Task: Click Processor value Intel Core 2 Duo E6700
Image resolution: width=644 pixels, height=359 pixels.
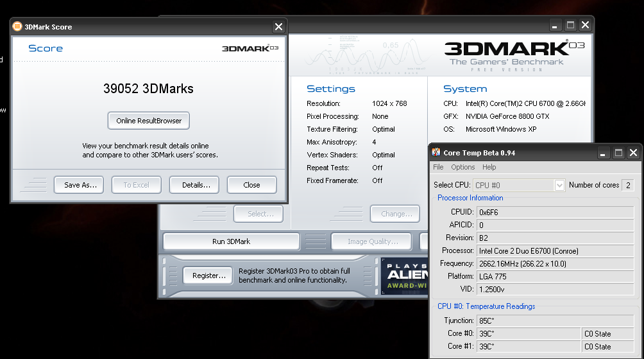Action: 555,251
